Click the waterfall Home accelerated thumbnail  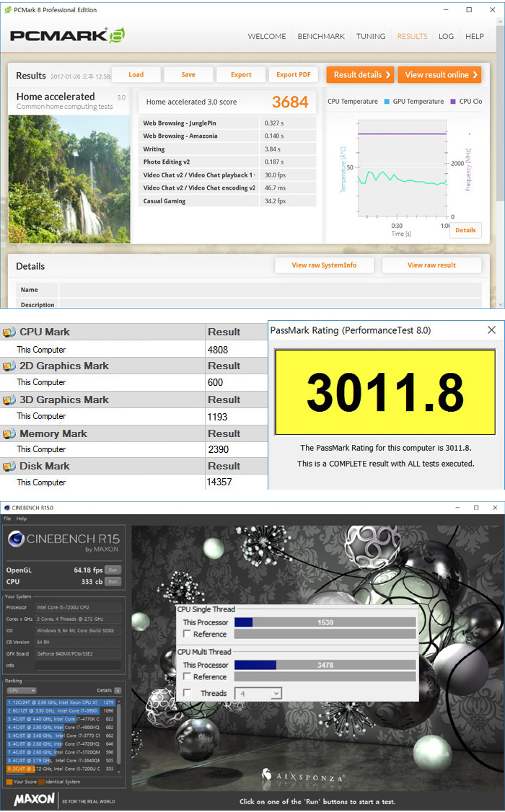(x=69, y=179)
